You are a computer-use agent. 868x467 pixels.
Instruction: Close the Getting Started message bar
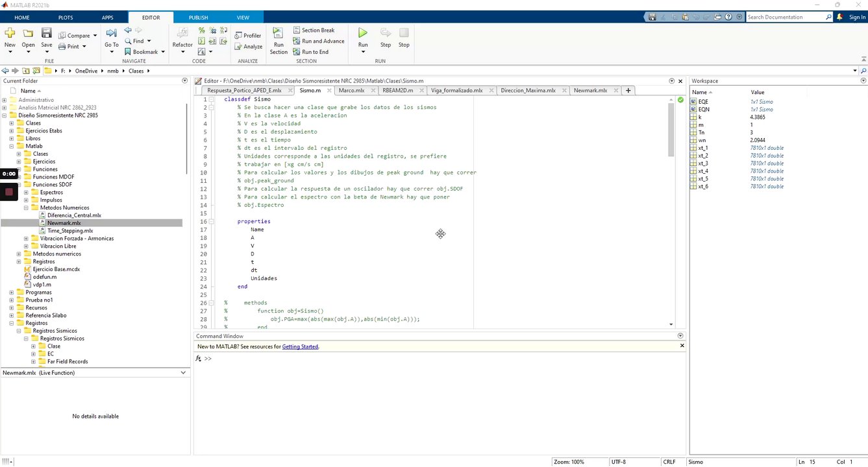[682, 346]
